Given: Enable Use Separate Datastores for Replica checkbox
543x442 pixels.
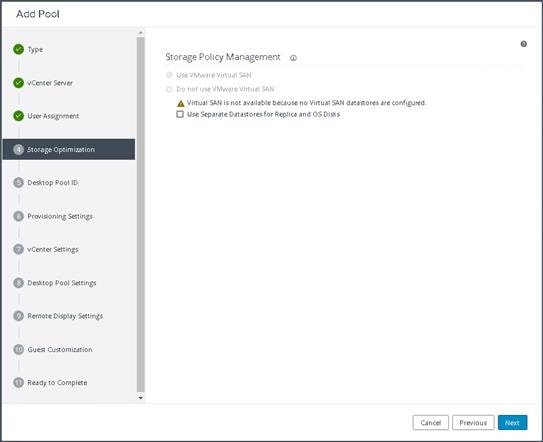Looking at the screenshot, I should tap(180, 114).
